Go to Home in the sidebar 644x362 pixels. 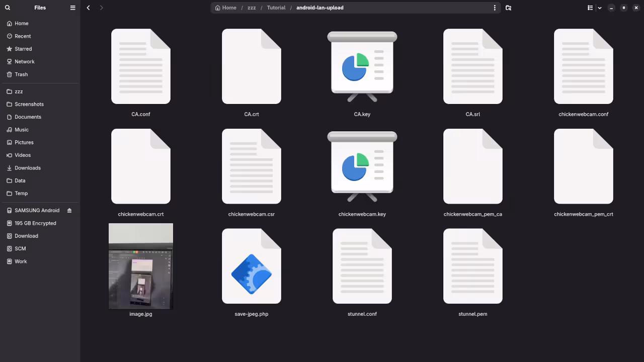[x=40, y=23]
